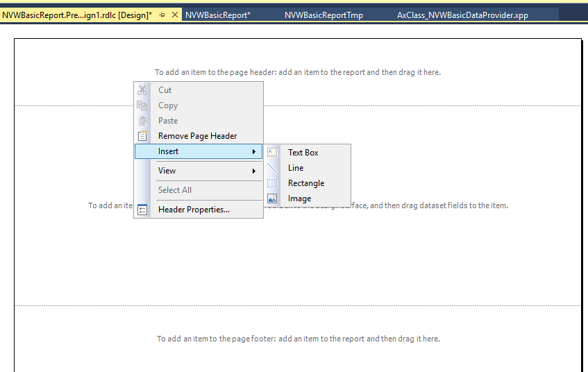Click the page header hint text
The image size is (588, 372).
[x=298, y=72]
